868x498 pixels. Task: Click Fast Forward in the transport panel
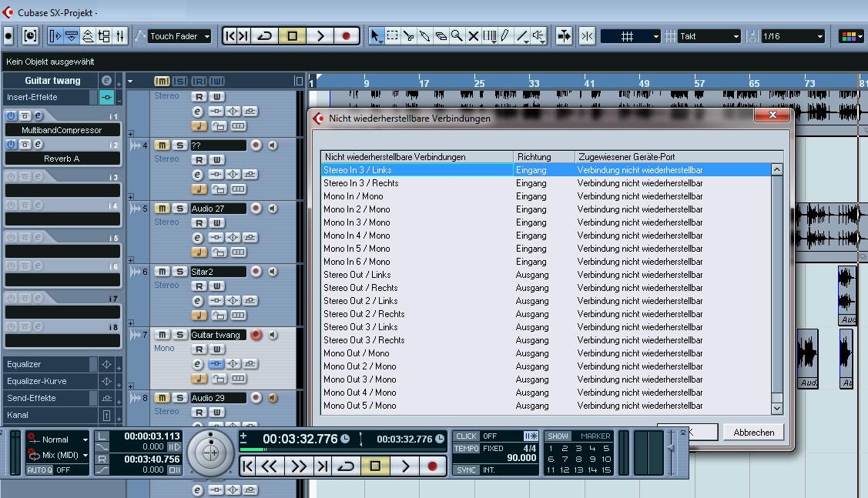(299, 466)
